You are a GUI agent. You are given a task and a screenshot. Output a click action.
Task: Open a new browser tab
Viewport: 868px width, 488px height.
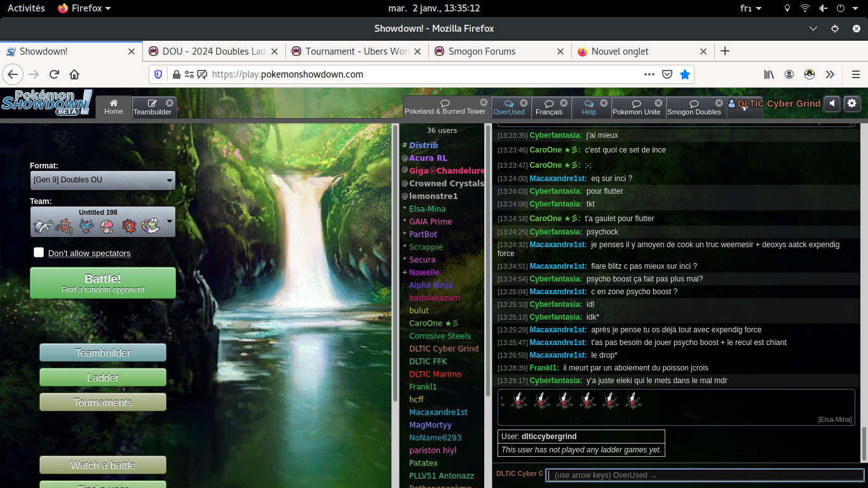(x=725, y=51)
